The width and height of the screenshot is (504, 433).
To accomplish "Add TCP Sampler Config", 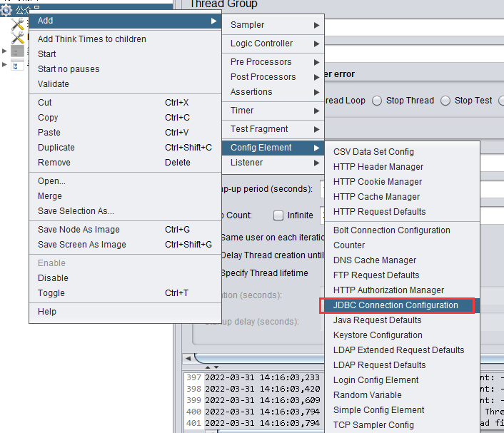I will (402, 425).
